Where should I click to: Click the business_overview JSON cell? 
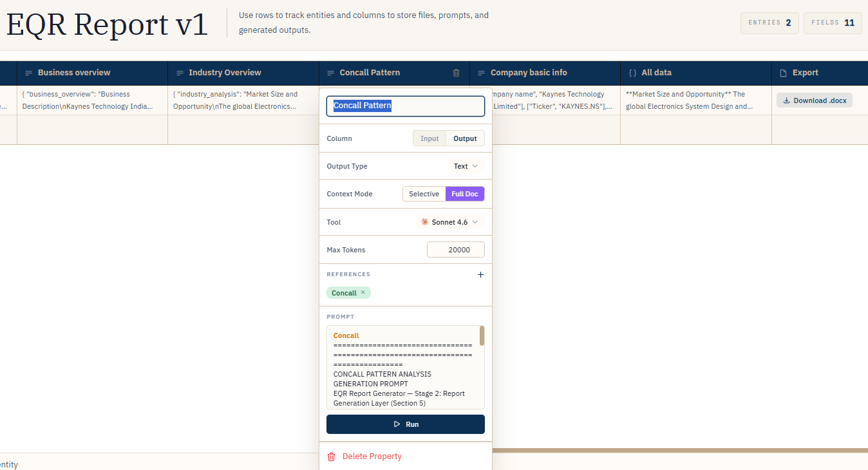click(x=92, y=100)
